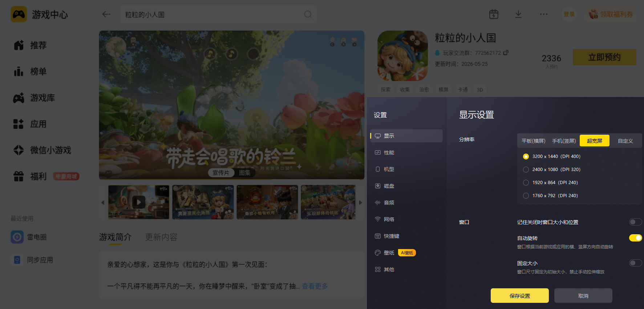This screenshot has height=309, width=644.
Task: Select 机型 device model settings category
Action: [x=406, y=169]
